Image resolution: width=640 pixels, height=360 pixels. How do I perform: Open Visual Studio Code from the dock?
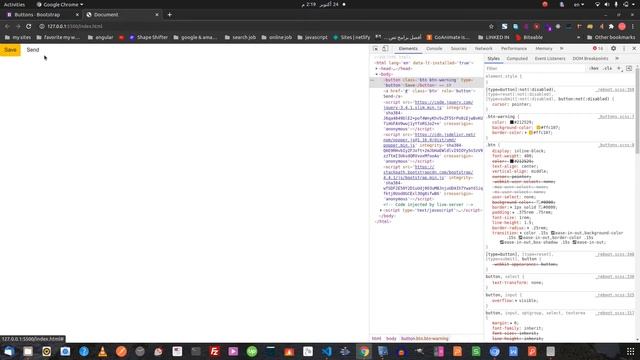(x=326, y=351)
